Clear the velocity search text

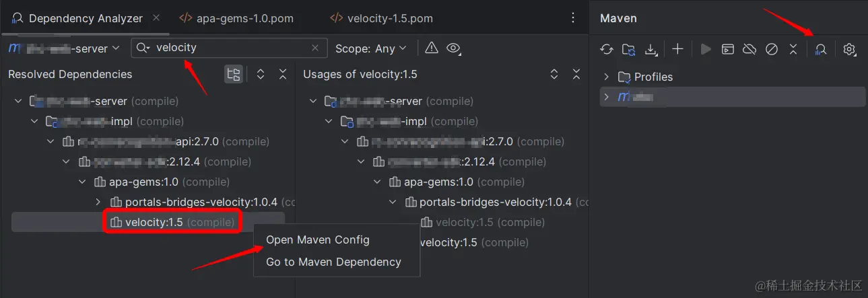[x=315, y=48]
